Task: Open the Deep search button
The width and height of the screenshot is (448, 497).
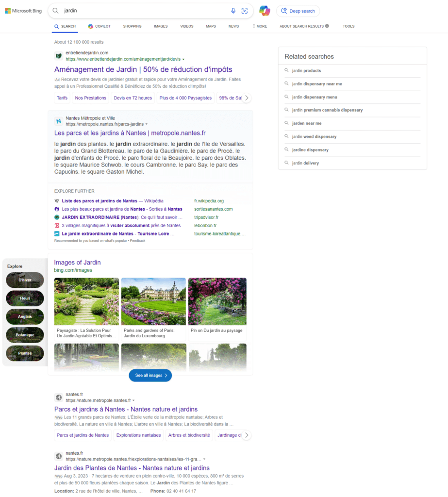Action: pyautogui.click(x=298, y=11)
